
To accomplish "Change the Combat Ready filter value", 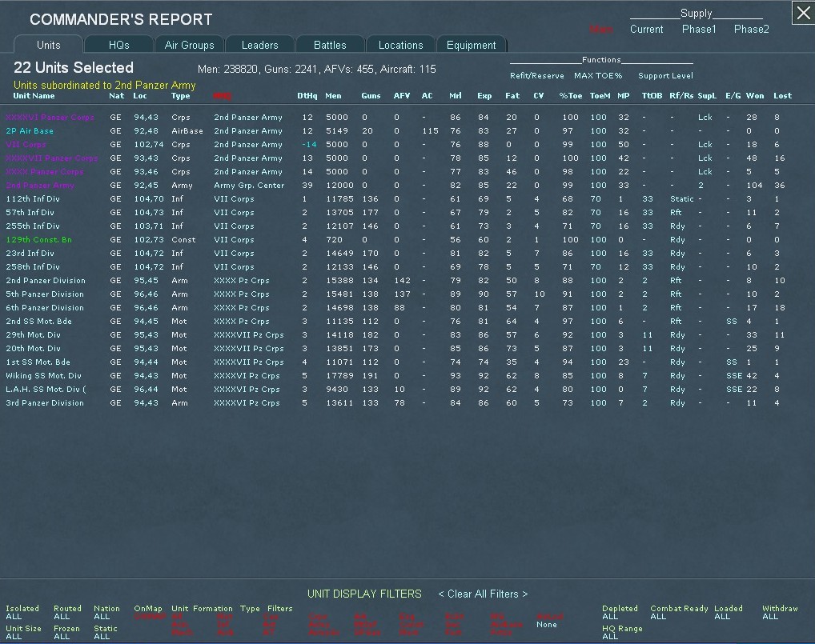I will coord(658,617).
